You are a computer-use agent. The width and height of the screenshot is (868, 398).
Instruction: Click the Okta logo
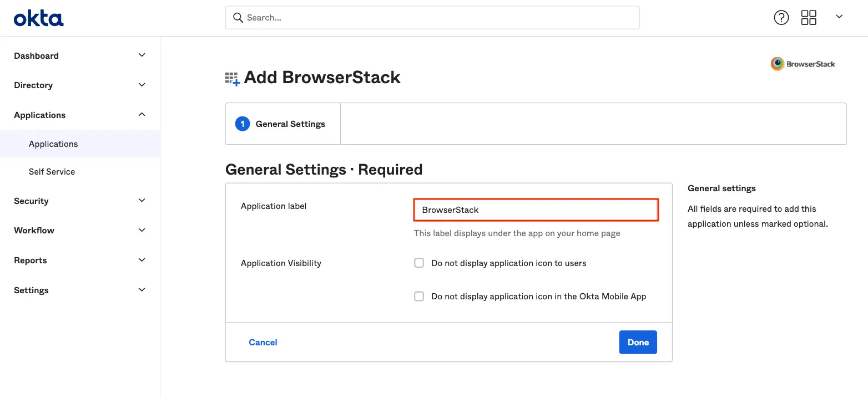coord(38,18)
